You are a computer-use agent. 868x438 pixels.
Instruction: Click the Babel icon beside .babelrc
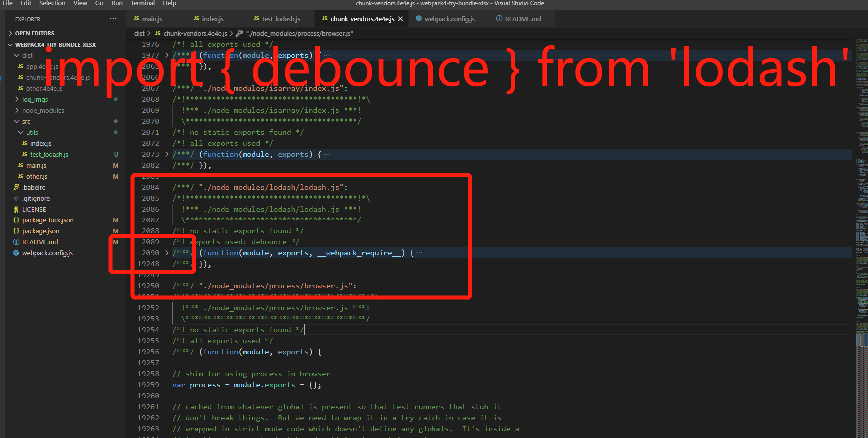point(16,187)
